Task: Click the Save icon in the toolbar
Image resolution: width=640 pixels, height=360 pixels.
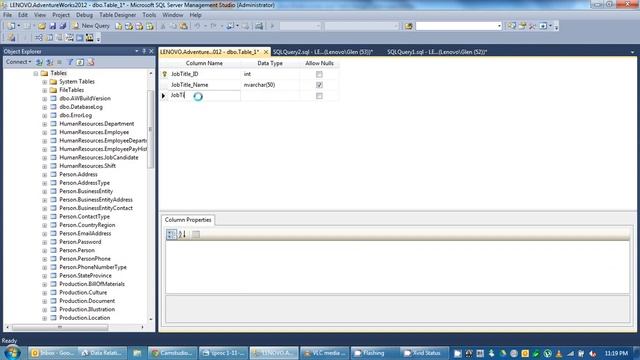Action: pos(53,26)
